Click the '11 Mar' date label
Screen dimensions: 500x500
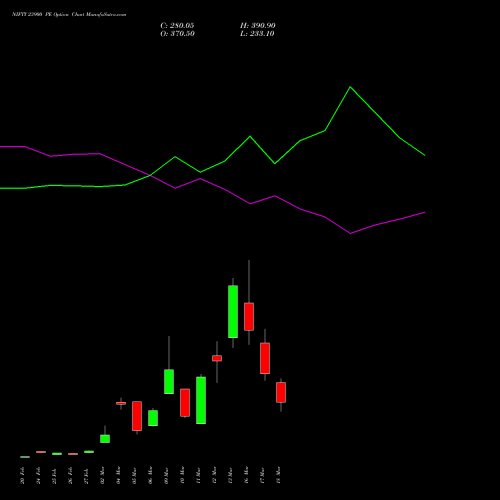coord(198,476)
